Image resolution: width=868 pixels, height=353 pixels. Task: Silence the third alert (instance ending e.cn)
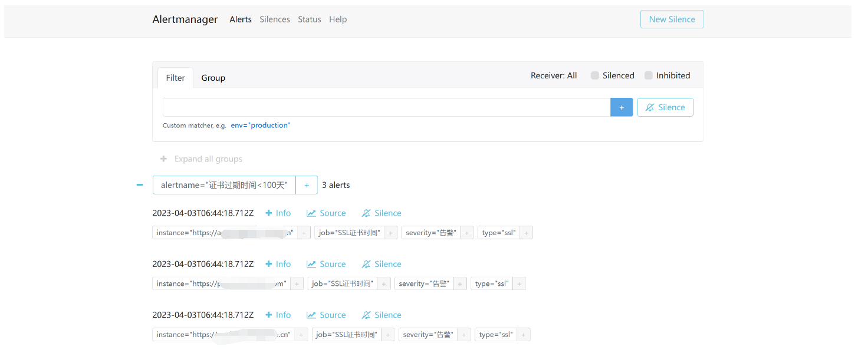pyautogui.click(x=382, y=315)
